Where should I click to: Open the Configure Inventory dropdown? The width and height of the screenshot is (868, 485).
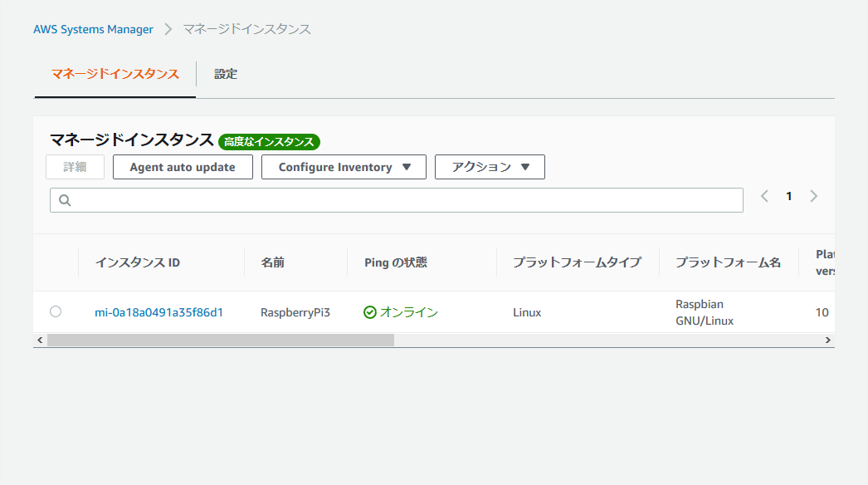(x=344, y=167)
